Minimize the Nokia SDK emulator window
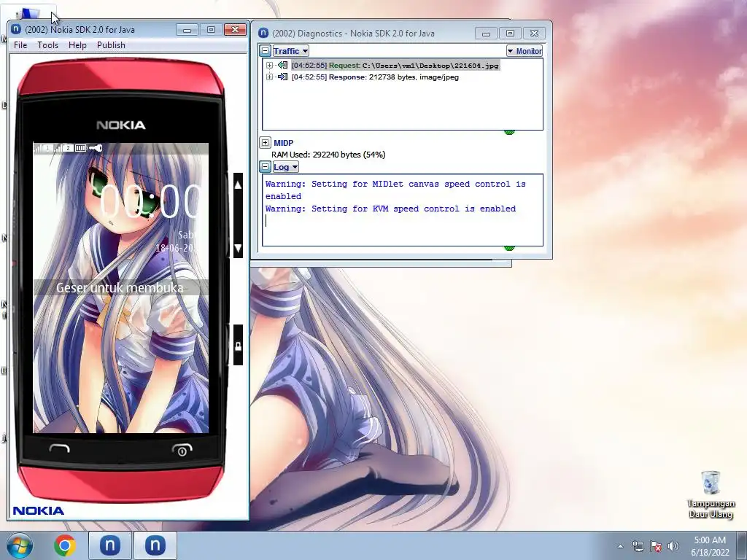The width and height of the screenshot is (747, 560). click(187, 29)
